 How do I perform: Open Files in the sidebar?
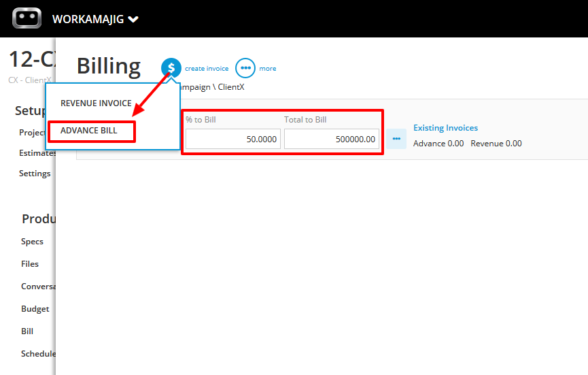[30, 264]
